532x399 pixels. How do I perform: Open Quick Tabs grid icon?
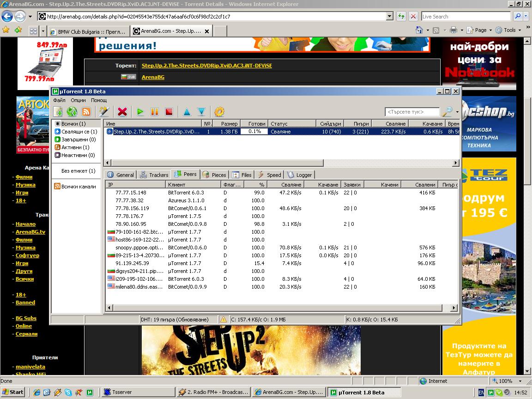coord(33,31)
